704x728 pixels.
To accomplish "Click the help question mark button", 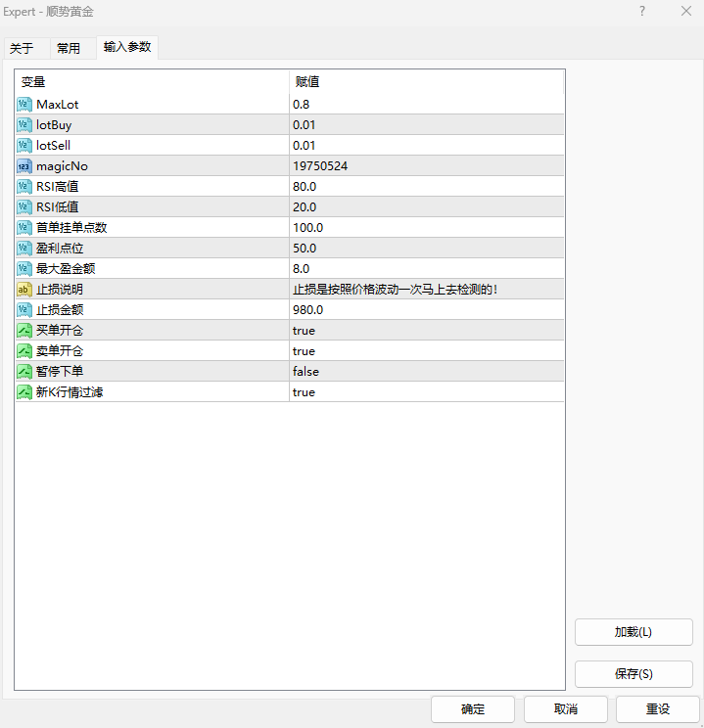I will (642, 11).
